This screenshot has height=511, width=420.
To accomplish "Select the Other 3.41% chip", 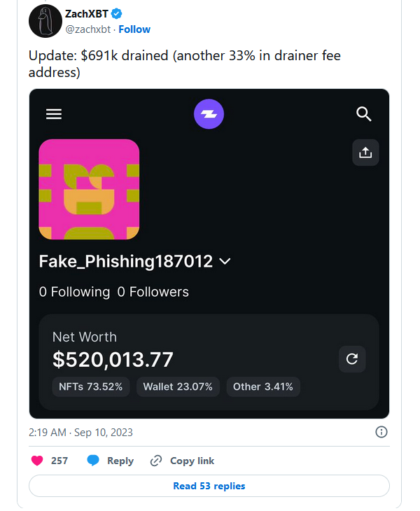I will click(263, 386).
